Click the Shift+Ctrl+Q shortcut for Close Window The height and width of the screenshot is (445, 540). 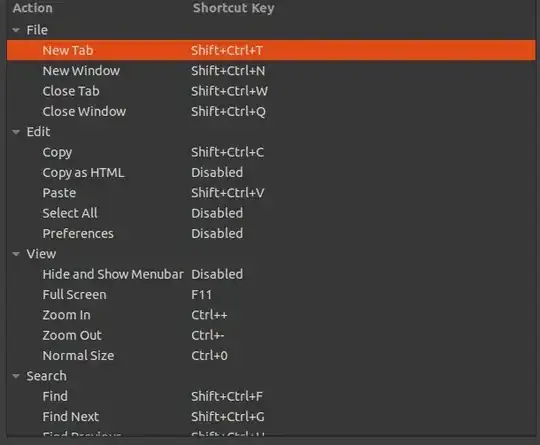pyautogui.click(x=228, y=112)
